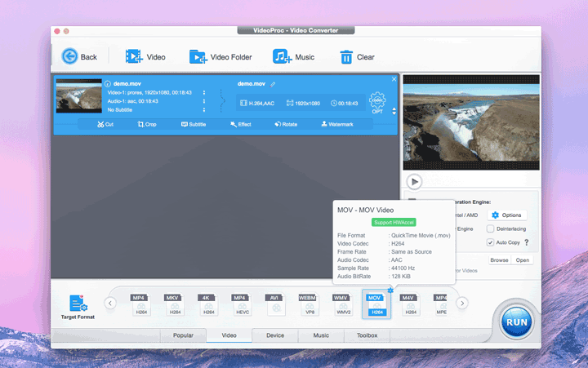Switch to the Video tab
This screenshot has width=588, height=368.
point(229,335)
